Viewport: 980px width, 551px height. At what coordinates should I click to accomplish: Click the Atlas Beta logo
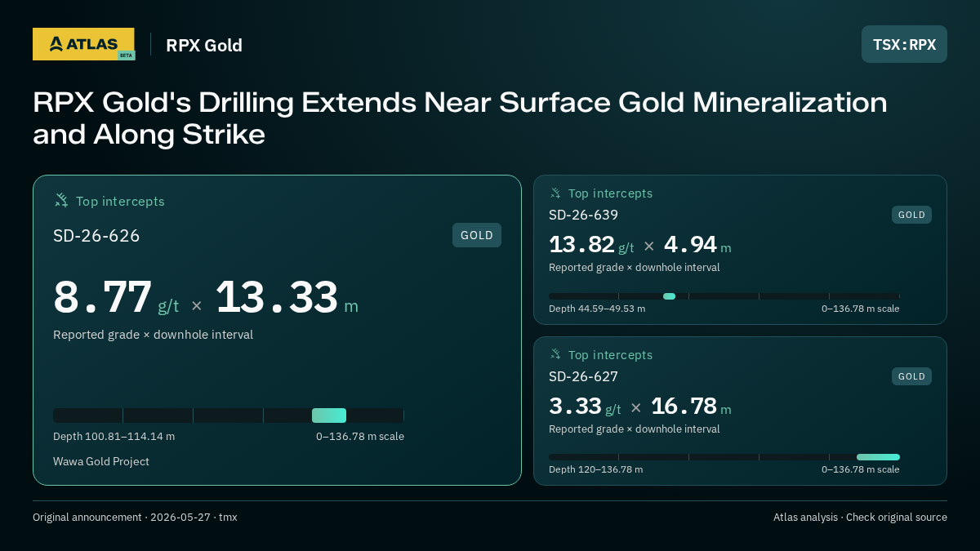[83, 44]
